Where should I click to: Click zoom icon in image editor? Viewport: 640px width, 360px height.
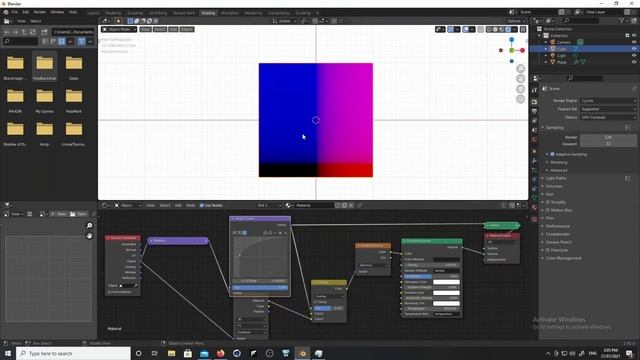tap(89, 225)
